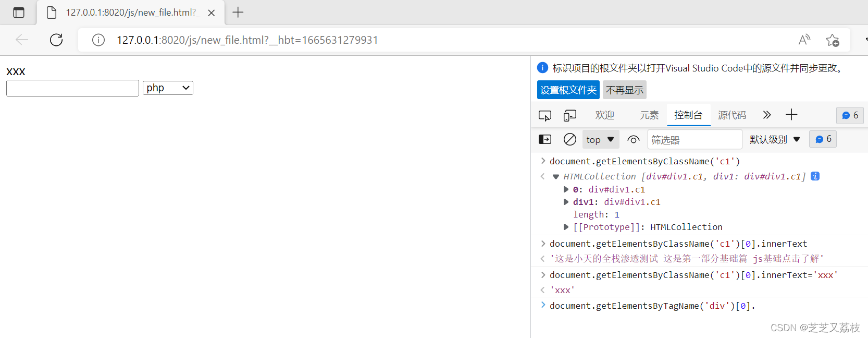Open the 源代码 tab

(x=732, y=115)
